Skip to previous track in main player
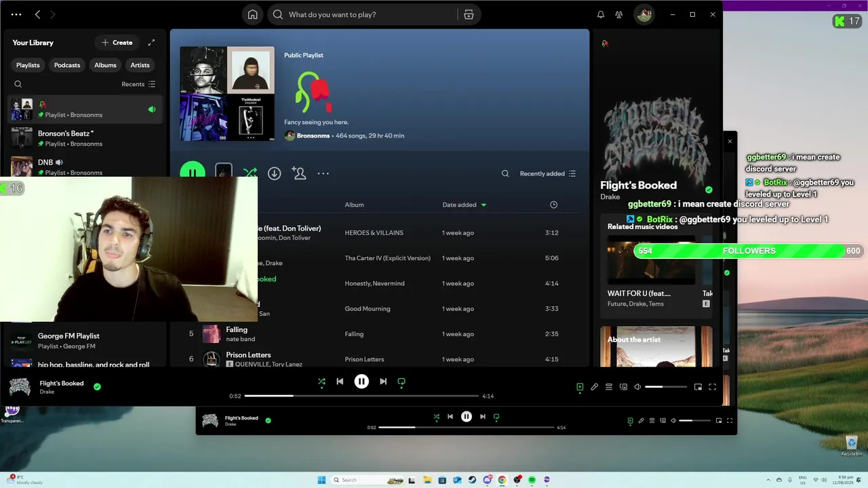The width and height of the screenshot is (868, 488). click(340, 382)
